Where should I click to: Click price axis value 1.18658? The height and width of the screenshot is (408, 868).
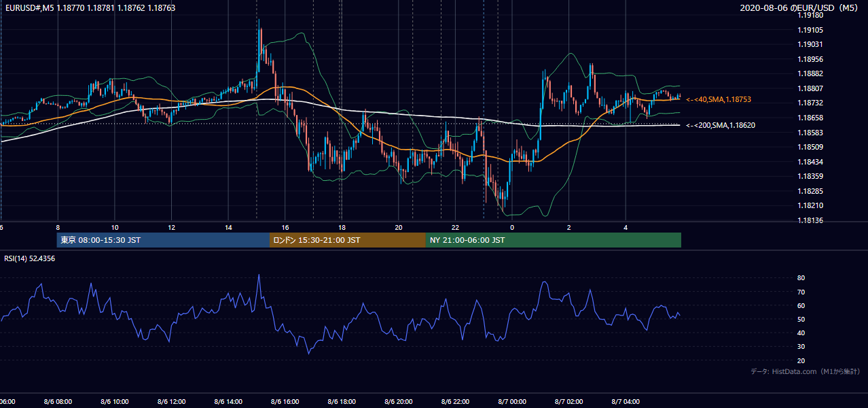pos(810,118)
